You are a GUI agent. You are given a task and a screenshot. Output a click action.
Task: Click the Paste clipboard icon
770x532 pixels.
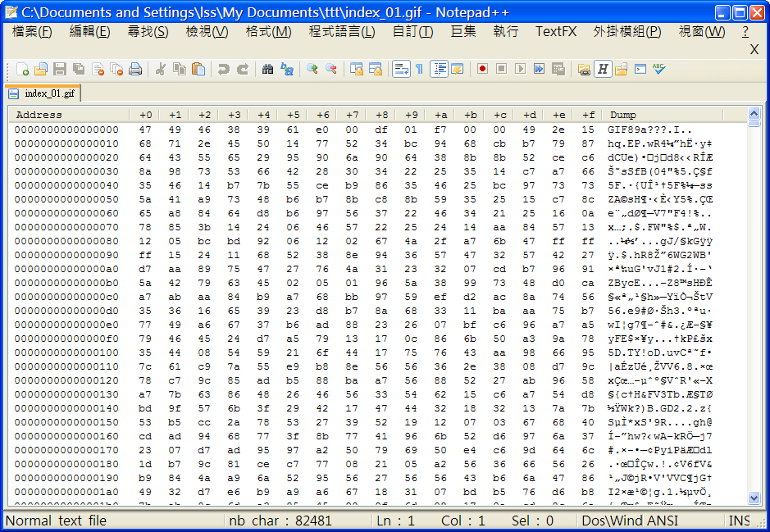[198, 69]
